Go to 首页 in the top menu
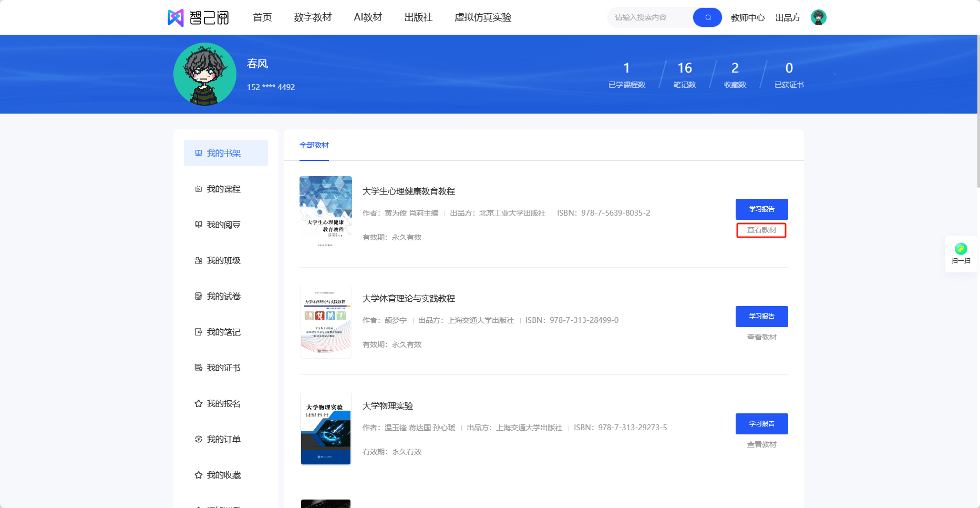Screen dimensions: 980x508 pyautogui.click(x=262, y=17)
